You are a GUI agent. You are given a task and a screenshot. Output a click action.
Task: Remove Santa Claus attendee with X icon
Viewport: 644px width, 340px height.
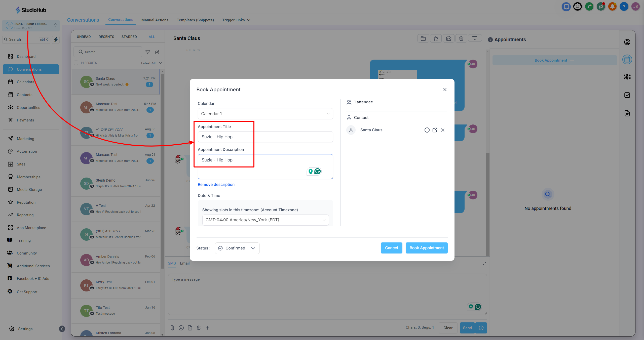[443, 130]
